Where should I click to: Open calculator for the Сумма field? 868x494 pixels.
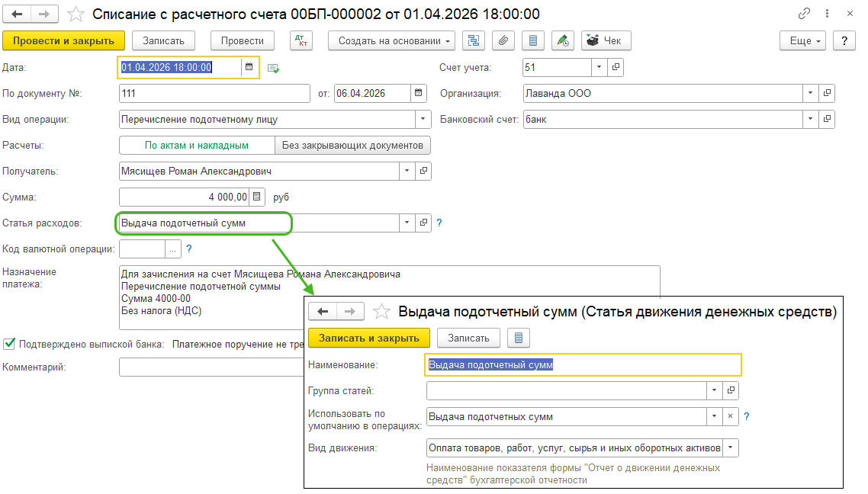[x=257, y=197]
